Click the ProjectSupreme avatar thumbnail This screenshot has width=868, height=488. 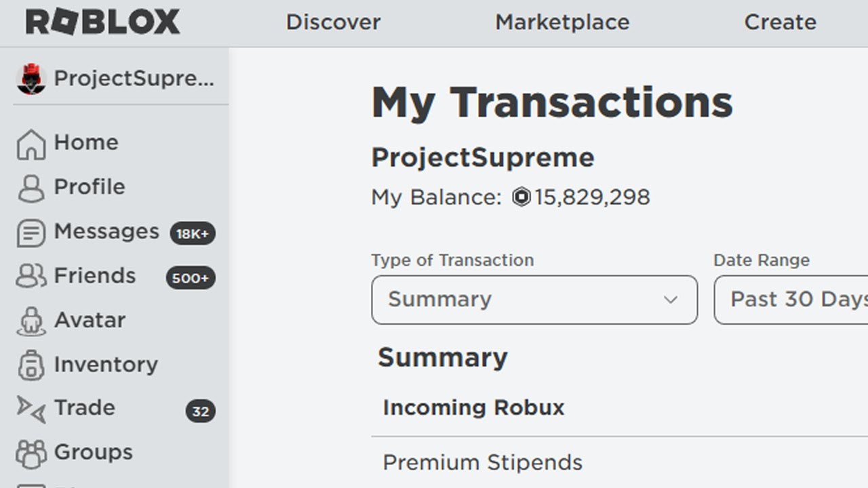[31, 79]
